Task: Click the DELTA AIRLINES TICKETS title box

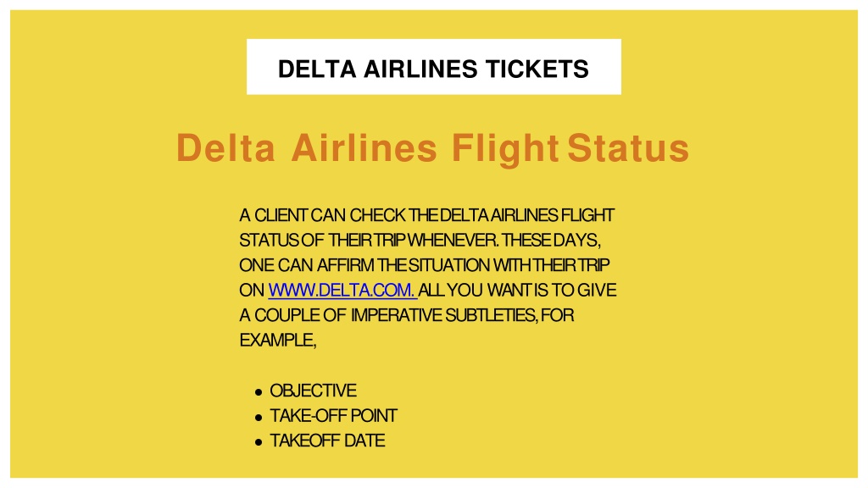Action: [x=433, y=67]
